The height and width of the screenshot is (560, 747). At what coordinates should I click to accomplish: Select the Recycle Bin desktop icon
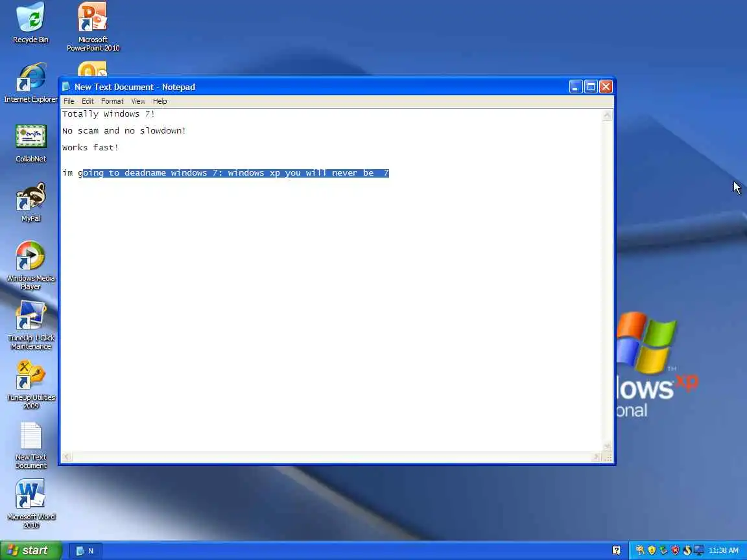tap(30, 23)
